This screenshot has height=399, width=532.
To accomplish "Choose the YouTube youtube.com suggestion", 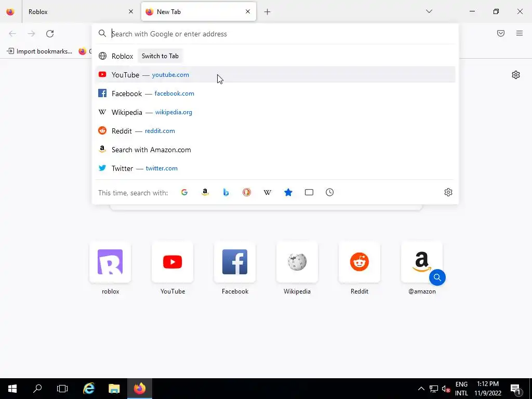I will pos(275,75).
